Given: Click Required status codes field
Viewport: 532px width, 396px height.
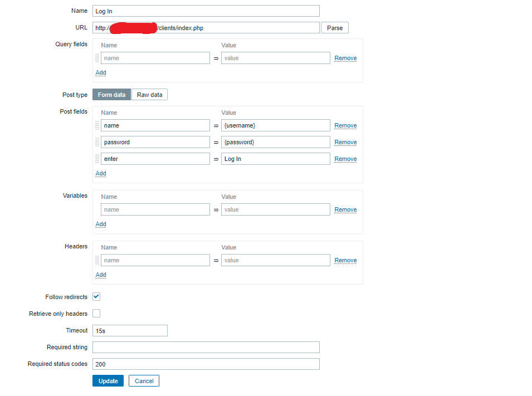Looking at the screenshot, I should pyautogui.click(x=206, y=364).
